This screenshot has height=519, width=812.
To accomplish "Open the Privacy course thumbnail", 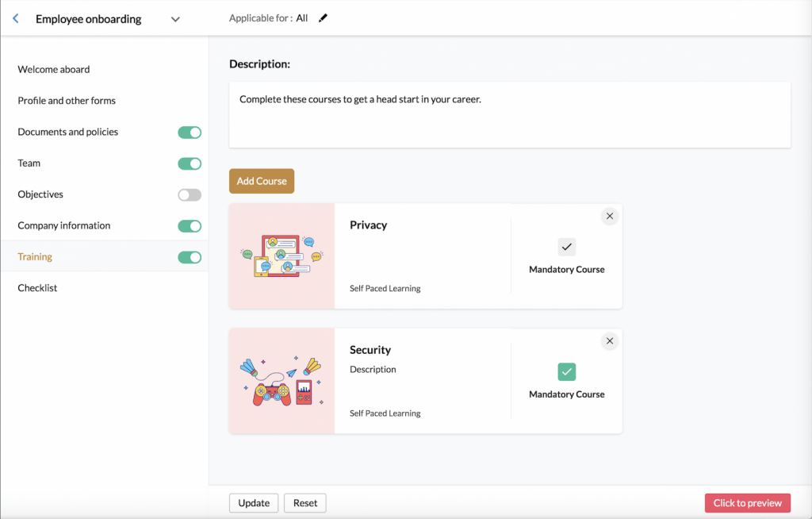I will [282, 256].
